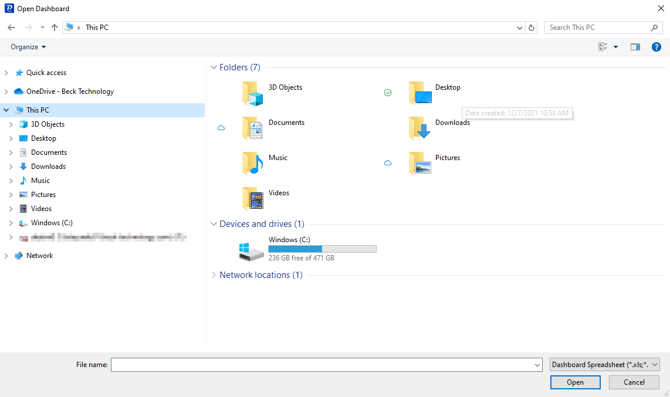
Task: Collapse Devices and drives group
Action: (213, 224)
